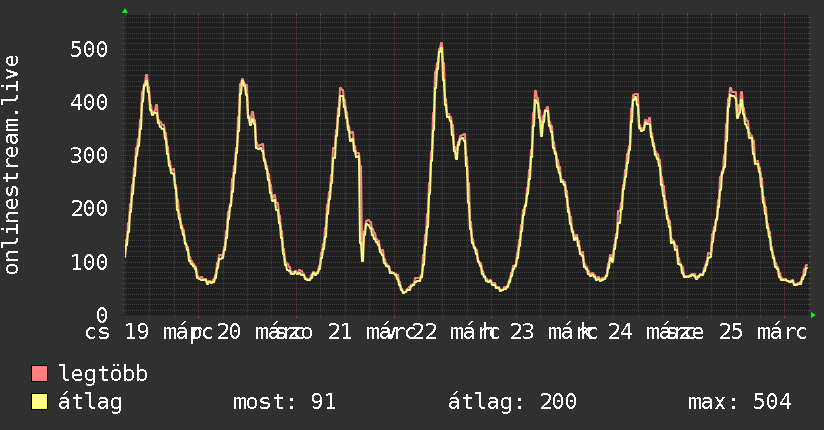824x430 pixels.
Task: Click the 'átlag: 200' statistic
Action: pos(512,402)
